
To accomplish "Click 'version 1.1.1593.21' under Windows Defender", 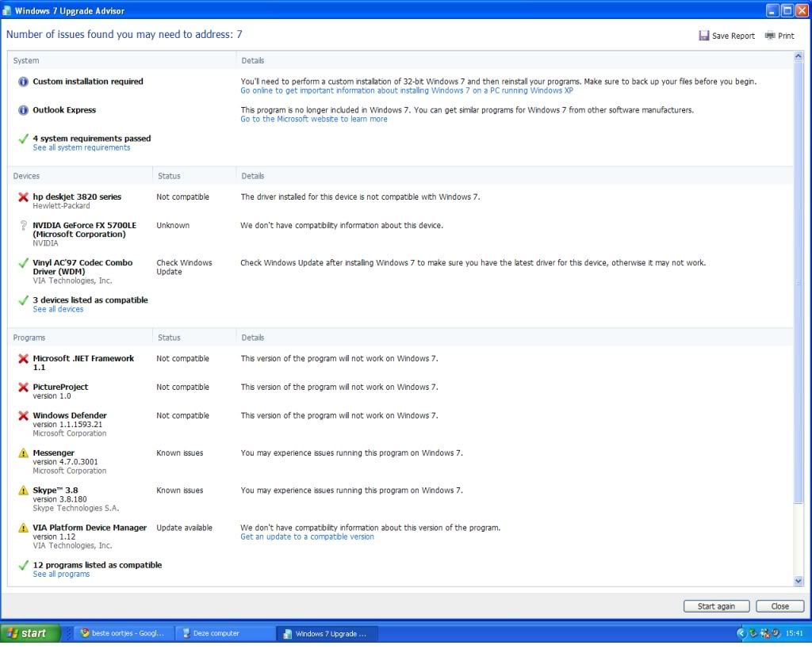I will coord(67,425).
